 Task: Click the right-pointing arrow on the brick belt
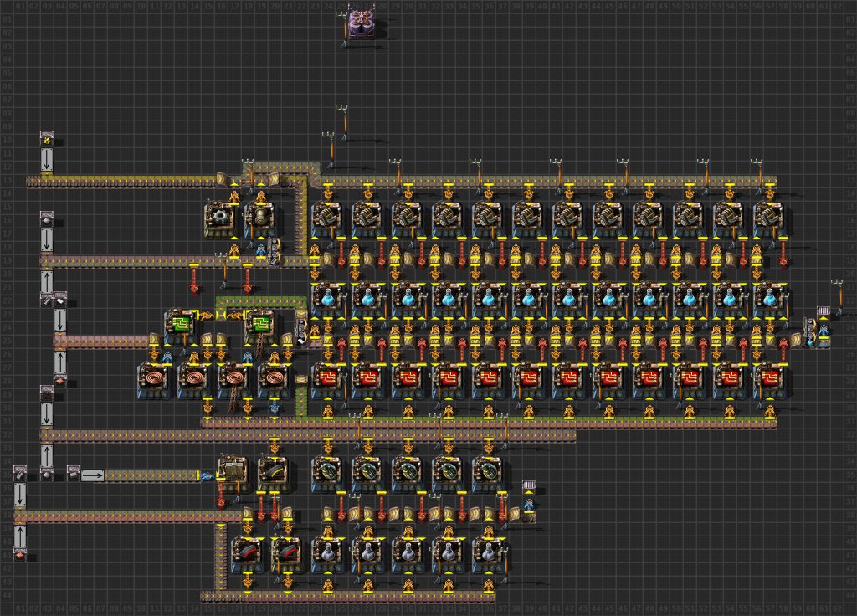[x=92, y=475]
